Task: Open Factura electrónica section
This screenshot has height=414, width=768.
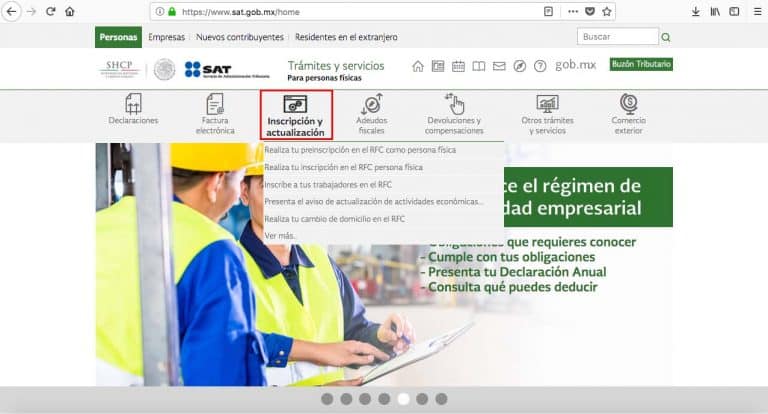Action: (215, 104)
